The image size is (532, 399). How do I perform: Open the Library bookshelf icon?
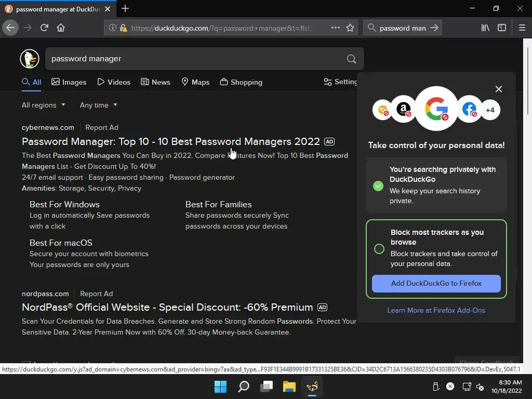point(485,28)
